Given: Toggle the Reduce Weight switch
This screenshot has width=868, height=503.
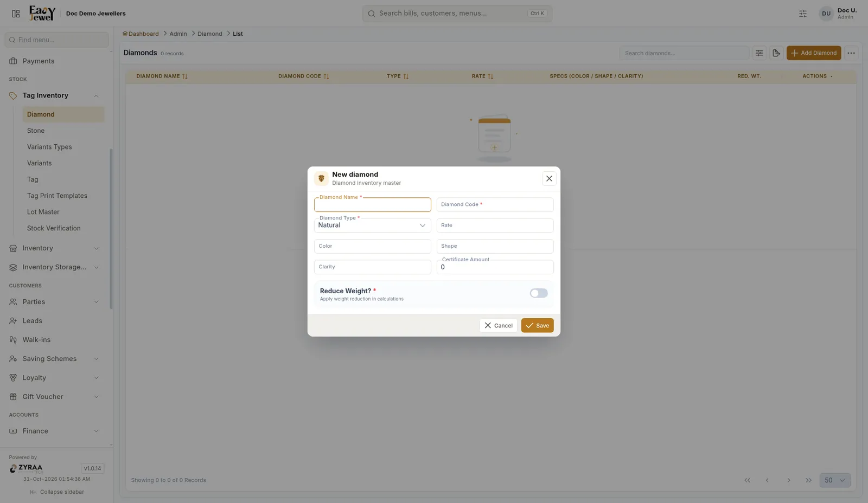Looking at the screenshot, I should (x=539, y=293).
